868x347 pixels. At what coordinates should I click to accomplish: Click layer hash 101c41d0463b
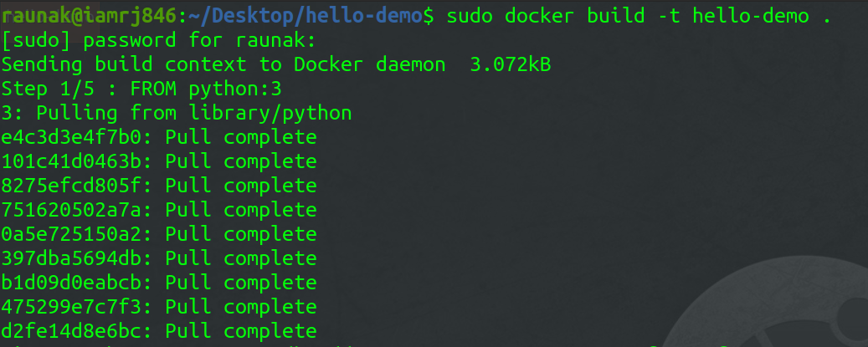tap(79, 161)
